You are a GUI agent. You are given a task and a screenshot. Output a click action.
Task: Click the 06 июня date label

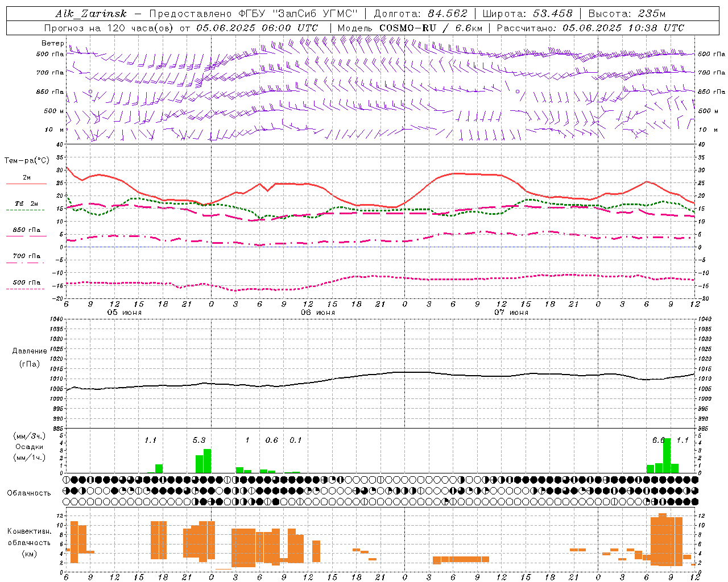point(318,313)
